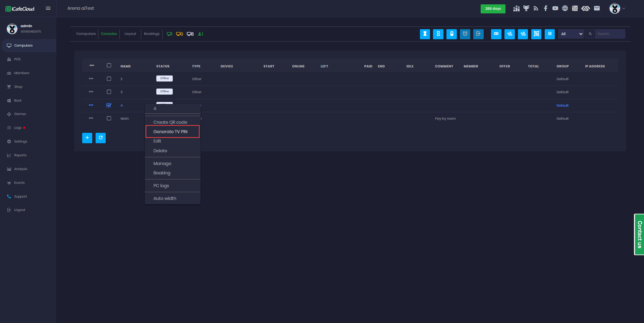Expand the user avatar menu arrow
Viewport: 644px width, 323px height.
624,8
